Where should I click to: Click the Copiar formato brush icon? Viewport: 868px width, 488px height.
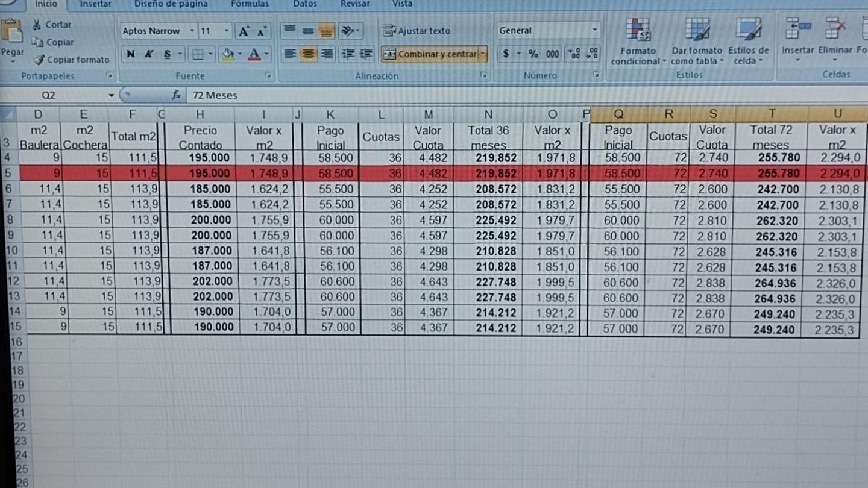point(39,60)
